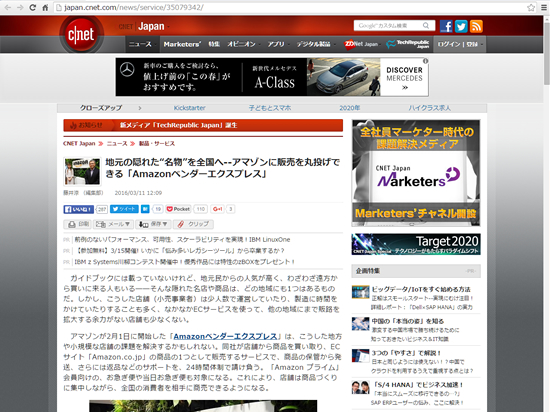Open ビッグデータ/IoTをすぐ始める方法 link
The height and width of the screenshot is (412, 550).
[x=421, y=289]
